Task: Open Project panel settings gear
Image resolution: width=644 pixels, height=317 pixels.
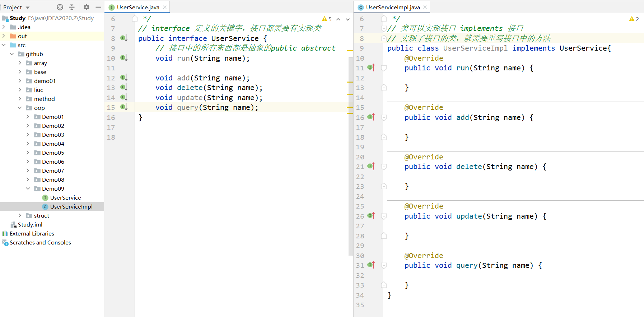Action: pyautogui.click(x=87, y=7)
